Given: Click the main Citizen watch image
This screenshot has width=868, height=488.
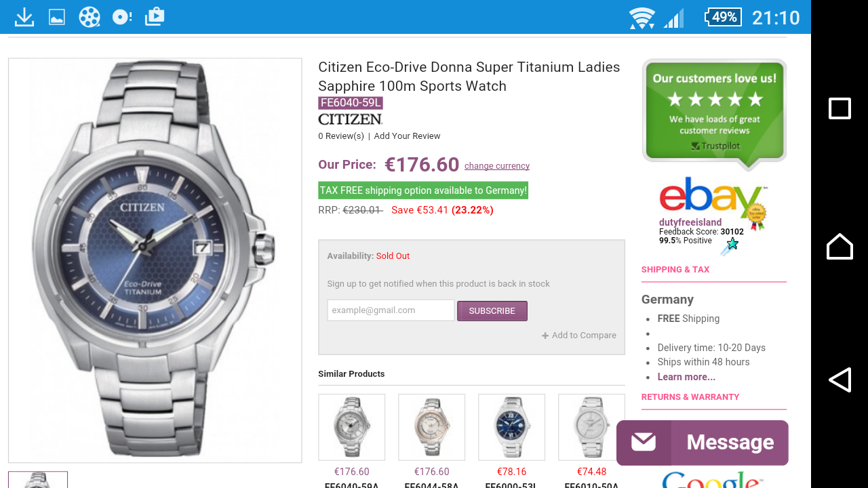Looking at the screenshot, I should tap(155, 260).
